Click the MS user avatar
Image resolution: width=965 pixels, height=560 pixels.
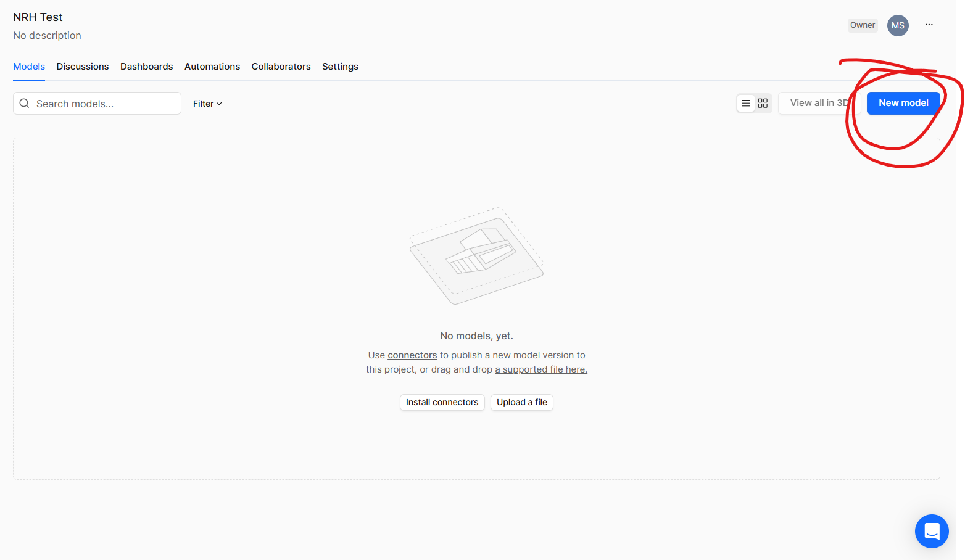[x=898, y=25]
